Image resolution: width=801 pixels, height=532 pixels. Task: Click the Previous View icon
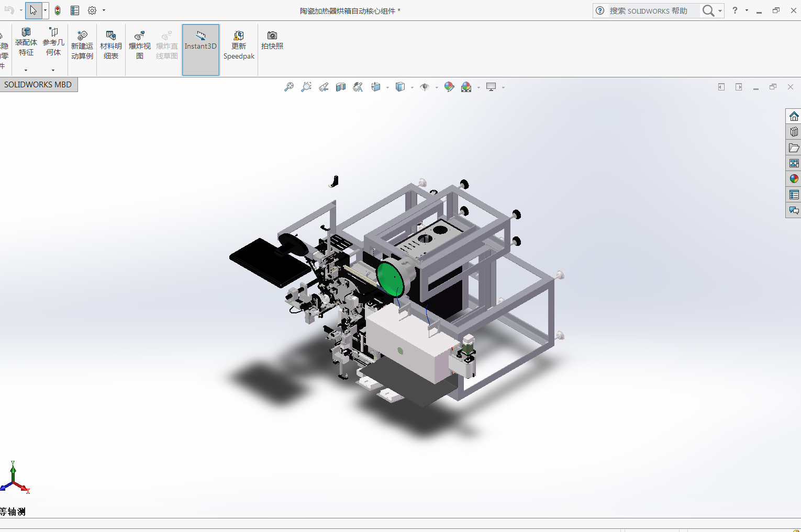click(324, 87)
